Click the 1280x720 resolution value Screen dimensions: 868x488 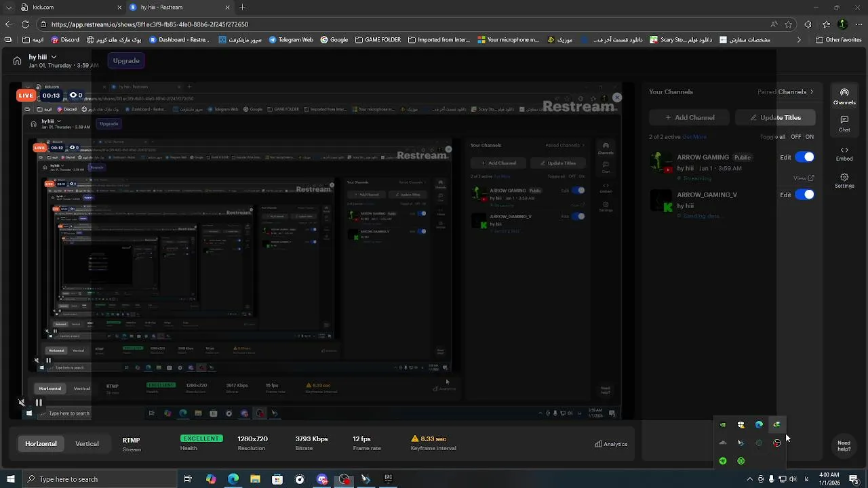pyautogui.click(x=252, y=439)
